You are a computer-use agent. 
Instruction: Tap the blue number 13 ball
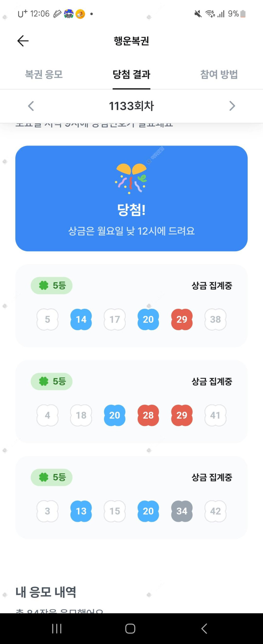pos(81,511)
